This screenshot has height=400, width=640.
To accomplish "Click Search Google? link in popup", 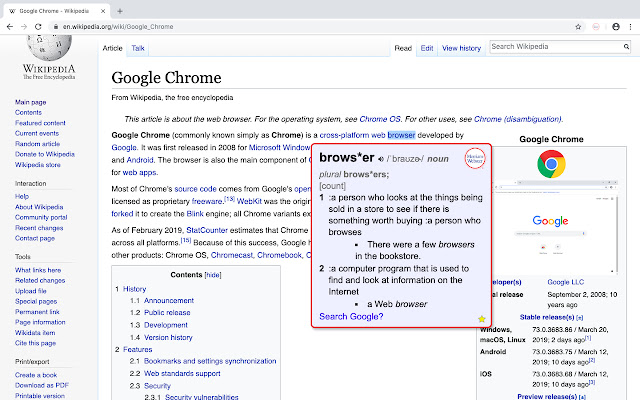I will [x=351, y=317].
